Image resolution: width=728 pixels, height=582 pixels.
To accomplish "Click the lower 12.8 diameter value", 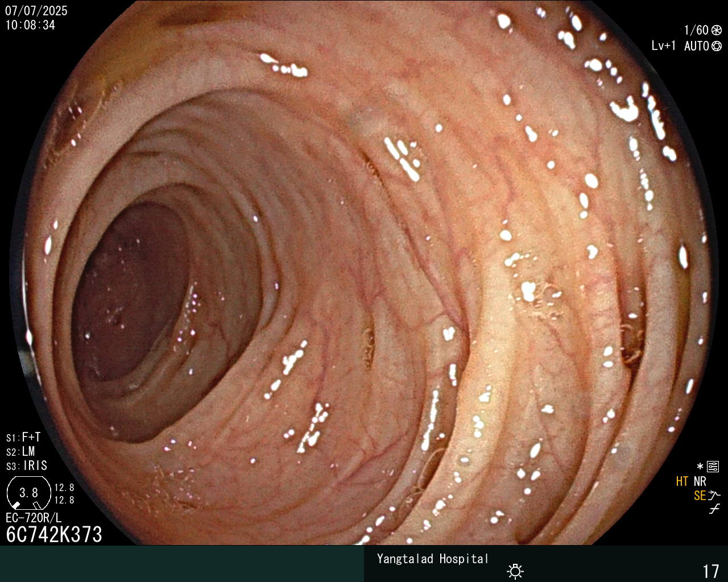I will [x=64, y=500].
